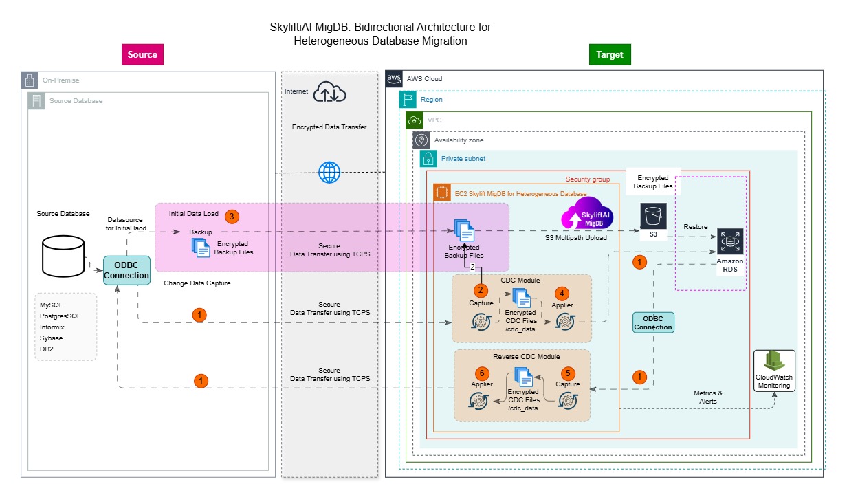
Task: Click the blue globe icon
Action: click(329, 172)
